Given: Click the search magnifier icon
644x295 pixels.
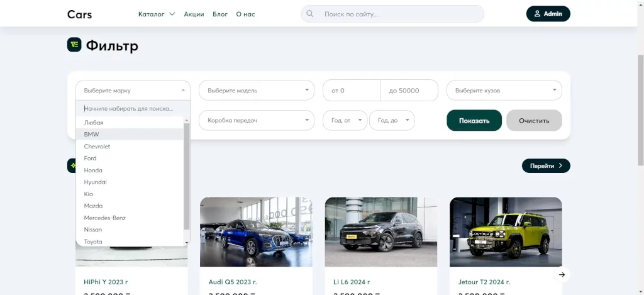Looking at the screenshot, I should point(309,14).
